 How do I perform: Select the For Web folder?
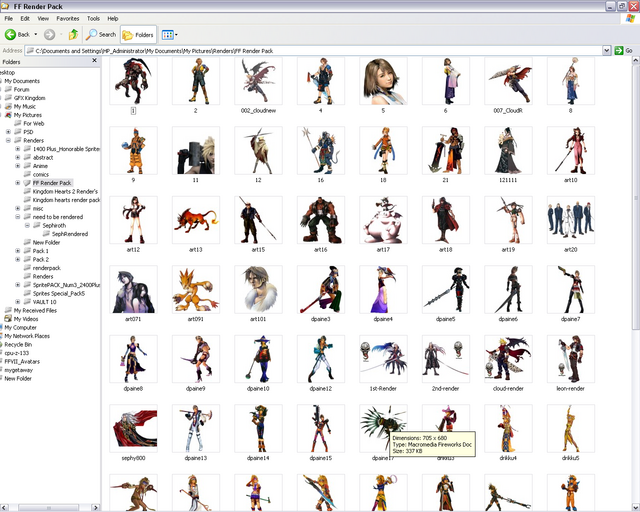[33, 124]
